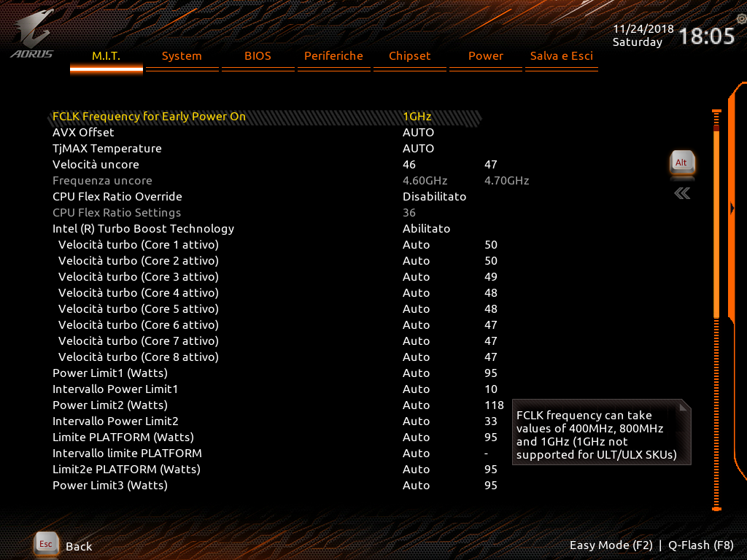Open the System tab
The width and height of the screenshot is (747, 560).
point(182,56)
